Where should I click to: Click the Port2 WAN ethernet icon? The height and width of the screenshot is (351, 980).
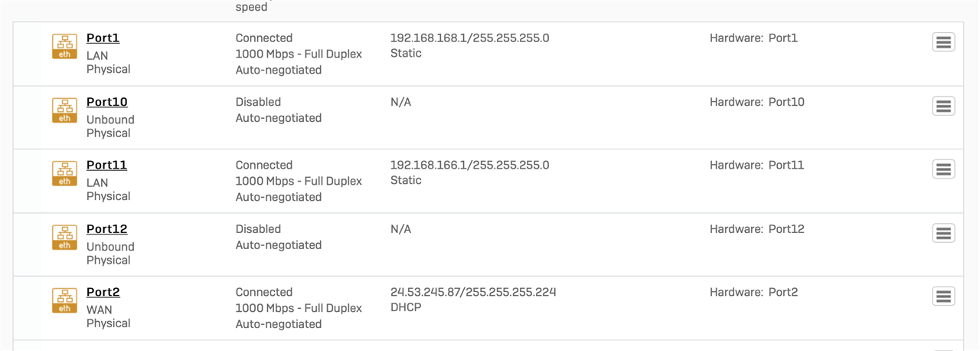click(64, 300)
